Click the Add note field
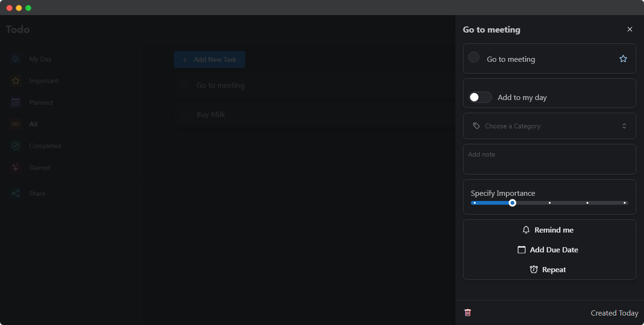The height and width of the screenshot is (325, 644). click(549, 159)
